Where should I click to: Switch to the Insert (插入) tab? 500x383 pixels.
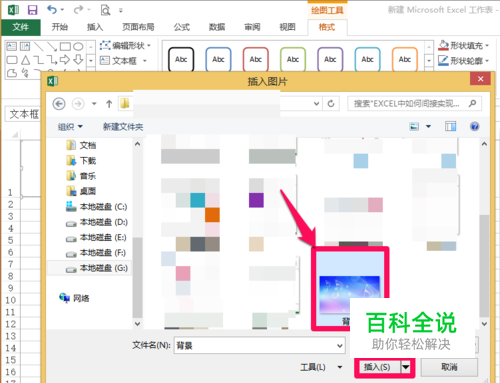pos(95,27)
